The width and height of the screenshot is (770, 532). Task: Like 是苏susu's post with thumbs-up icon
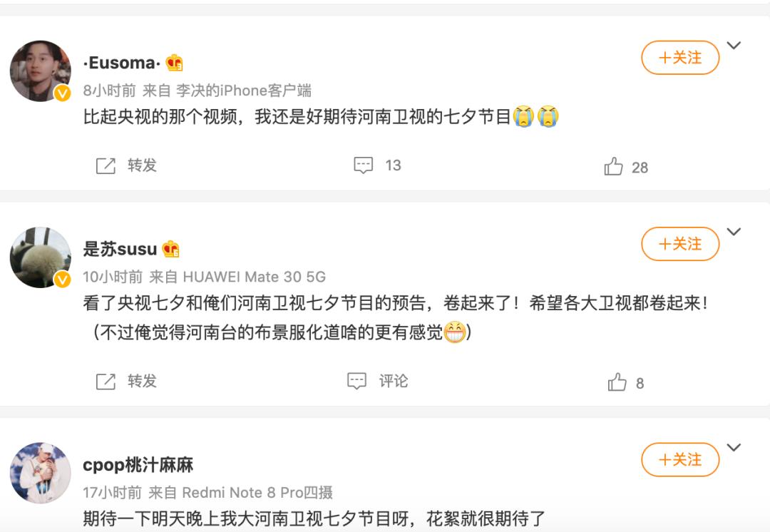tap(617, 383)
